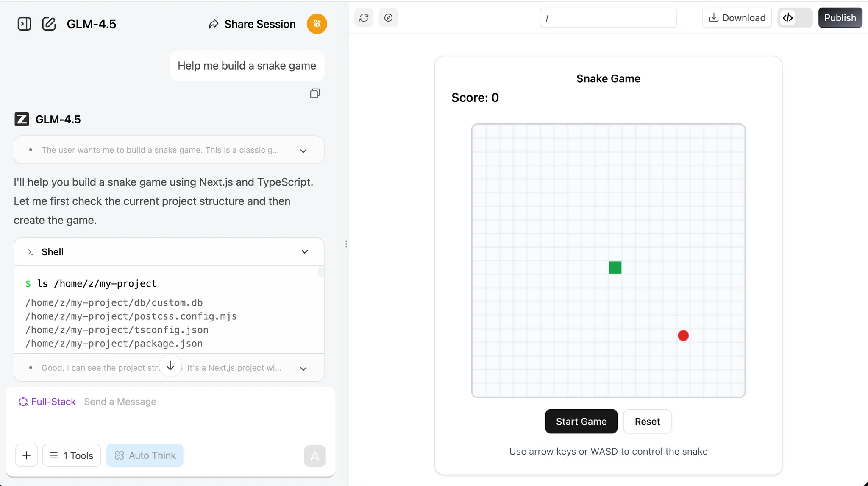Open the 1 Tools menu
This screenshot has width=868, height=486.
(72, 455)
